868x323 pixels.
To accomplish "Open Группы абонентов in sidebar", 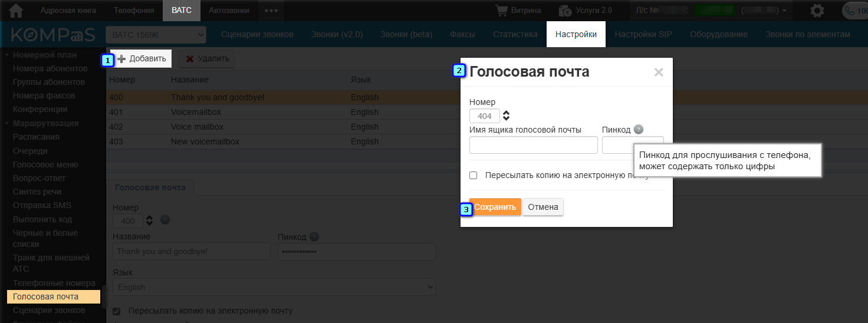I will (x=49, y=82).
